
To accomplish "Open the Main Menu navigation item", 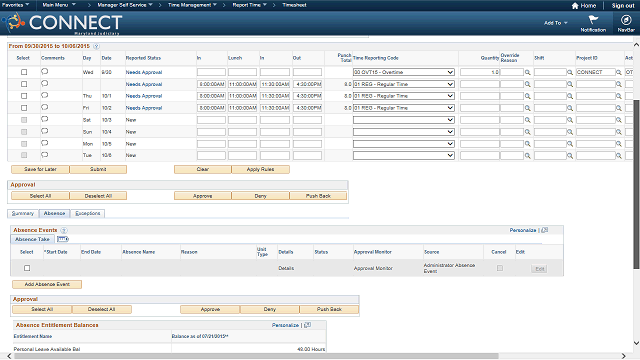I will coord(59,5).
